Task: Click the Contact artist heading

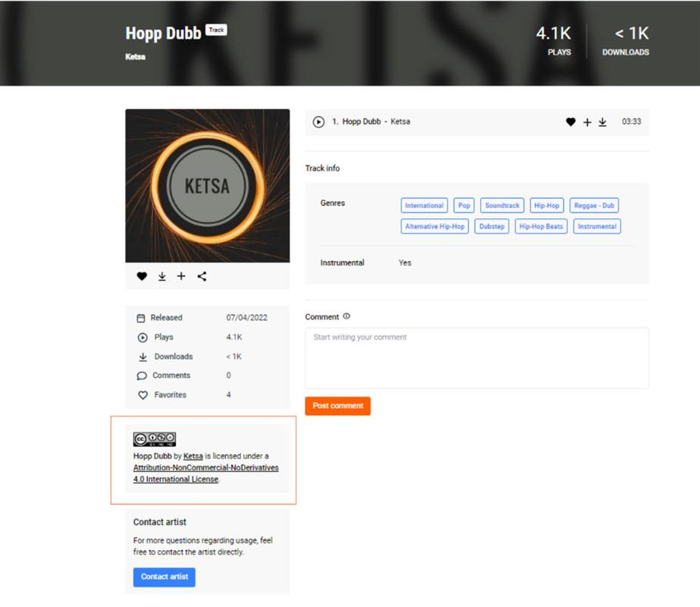Action: (x=160, y=522)
